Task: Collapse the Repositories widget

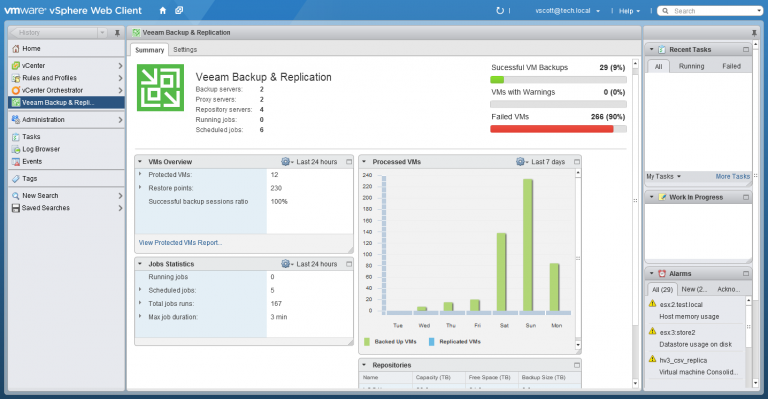Action: coord(364,365)
